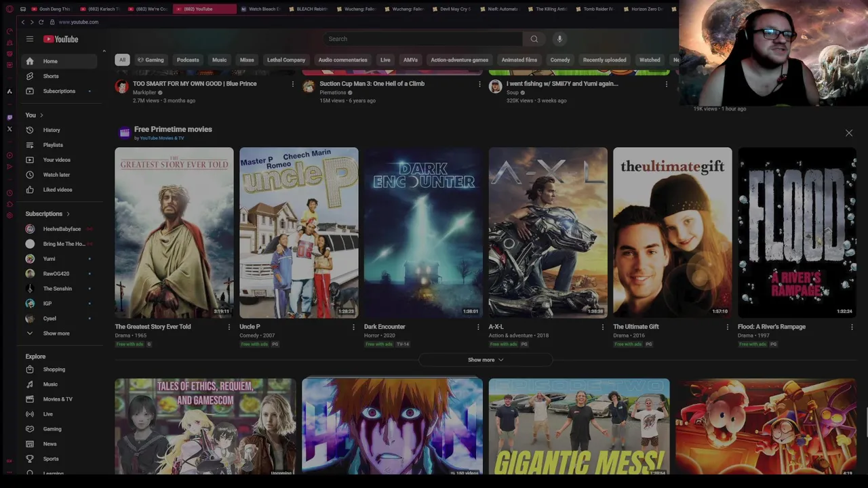The height and width of the screenshot is (488, 868).
Task: Select the All filter chip
Action: point(122,60)
